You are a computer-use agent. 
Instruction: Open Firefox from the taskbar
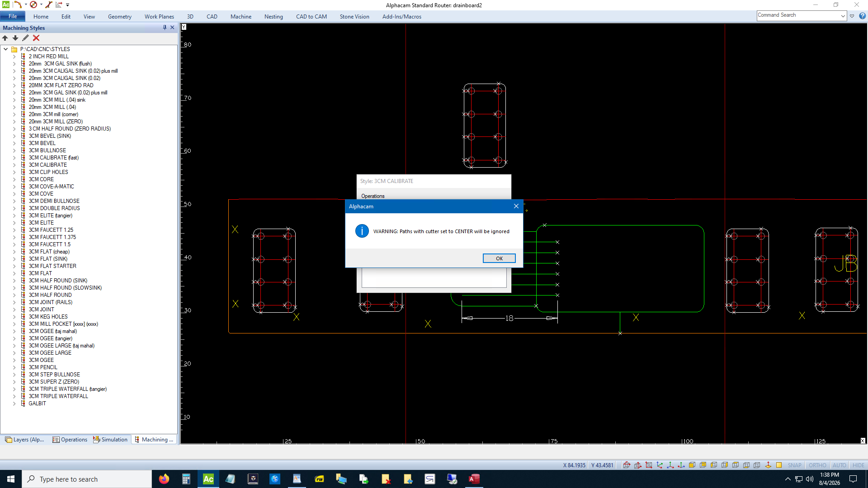tap(164, 479)
